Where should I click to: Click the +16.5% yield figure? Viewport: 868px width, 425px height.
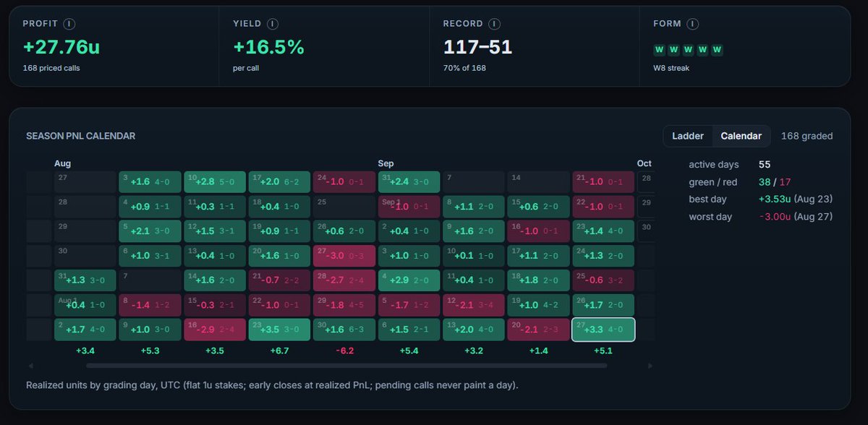point(268,48)
